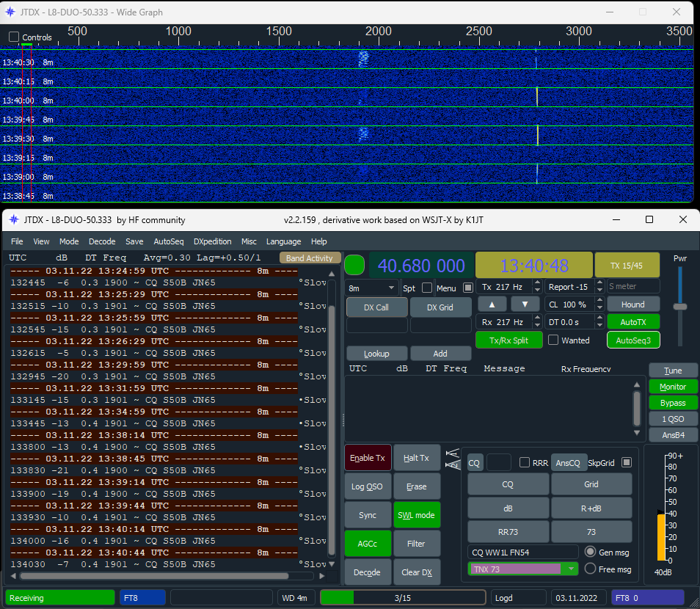Toggle the SkpGrid checkbox
Image resolution: width=700 pixels, height=609 pixels.
tap(627, 462)
